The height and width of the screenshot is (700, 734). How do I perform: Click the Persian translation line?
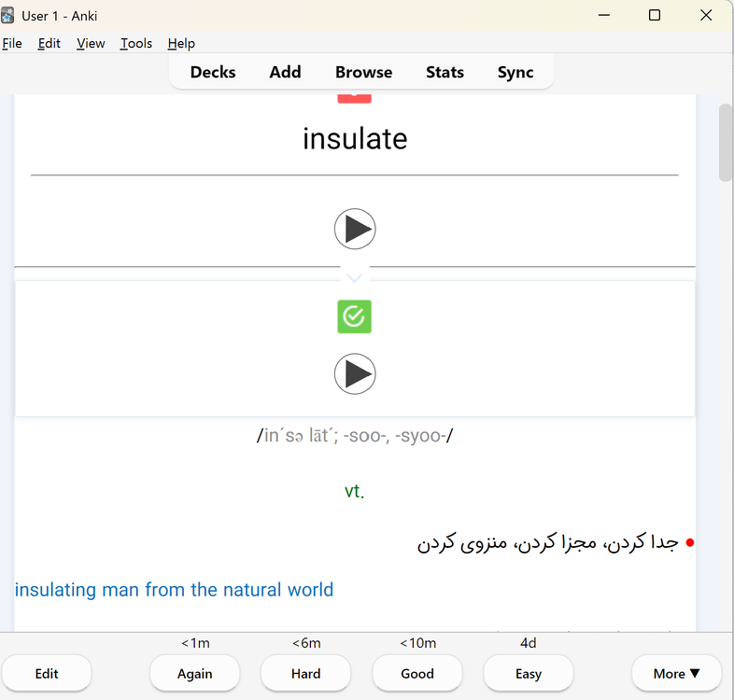547,543
